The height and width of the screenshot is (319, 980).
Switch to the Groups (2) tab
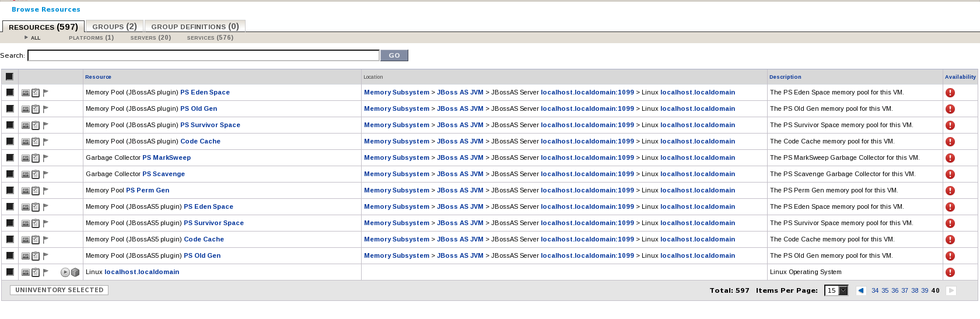tap(114, 26)
